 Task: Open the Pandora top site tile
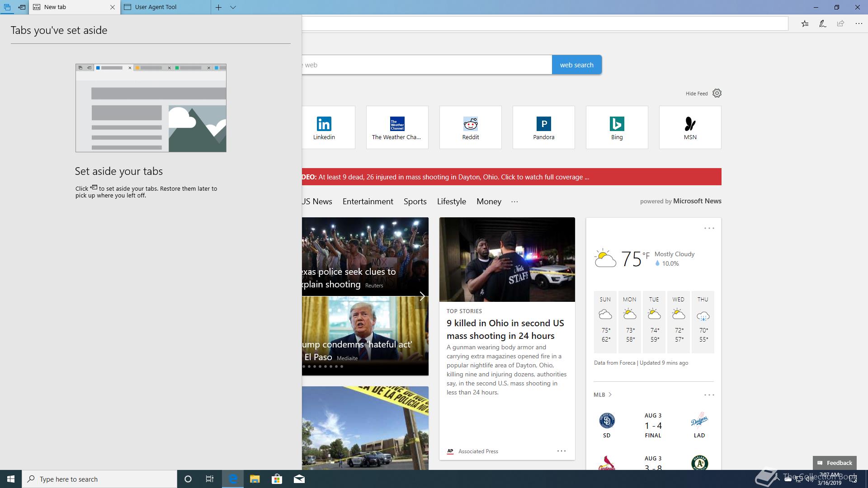[544, 127]
